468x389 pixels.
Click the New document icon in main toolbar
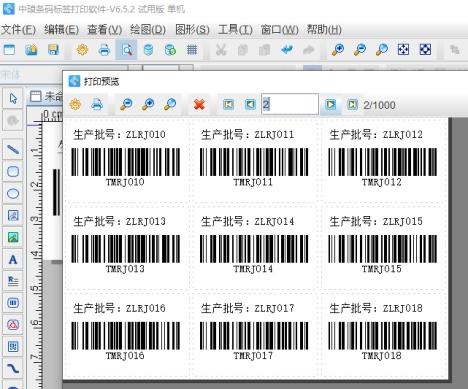[9, 50]
